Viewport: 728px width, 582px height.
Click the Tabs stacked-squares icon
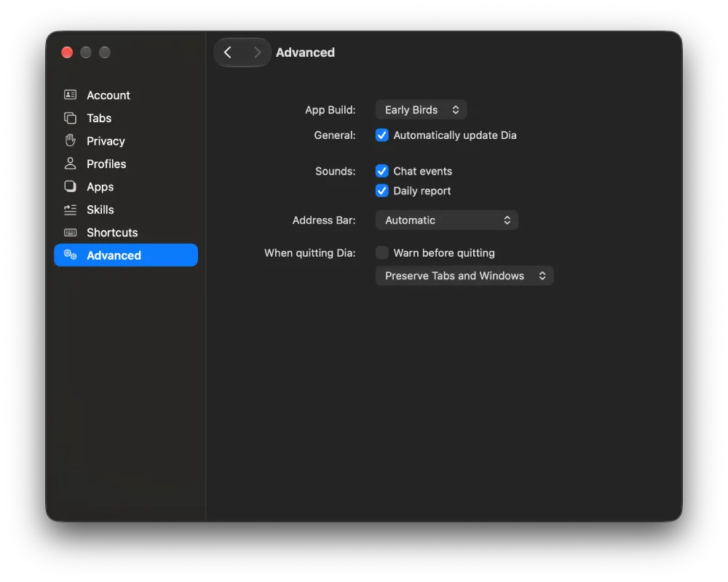pyautogui.click(x=70, y=118)
